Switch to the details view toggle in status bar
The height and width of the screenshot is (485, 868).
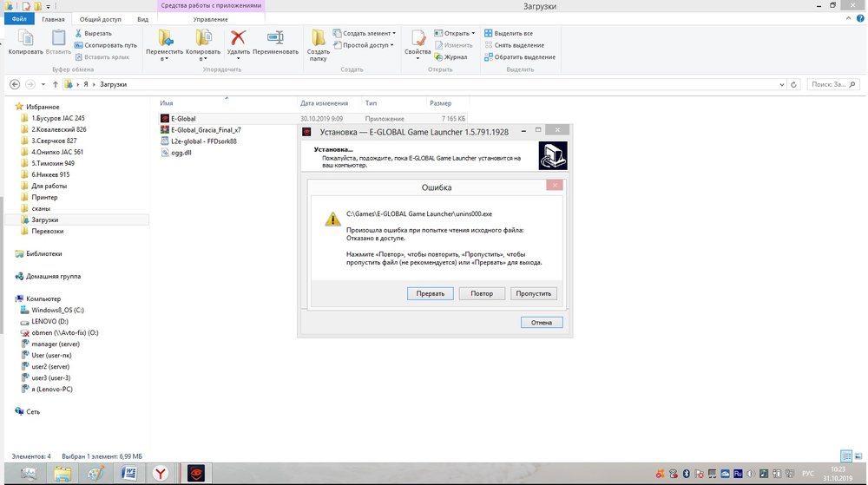845,456
